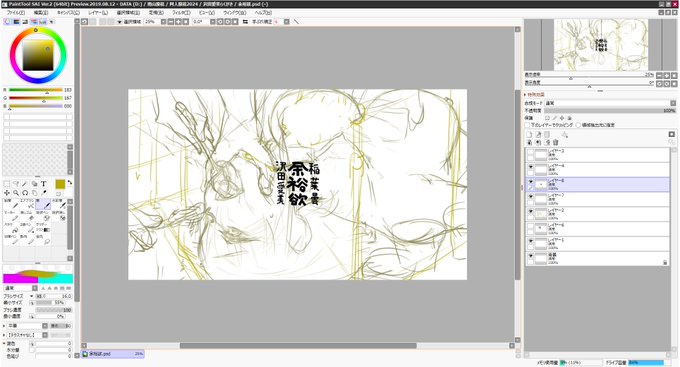Create a new normal layer
The width and height of the screenshot is (680, 367).
coord(529,134)
